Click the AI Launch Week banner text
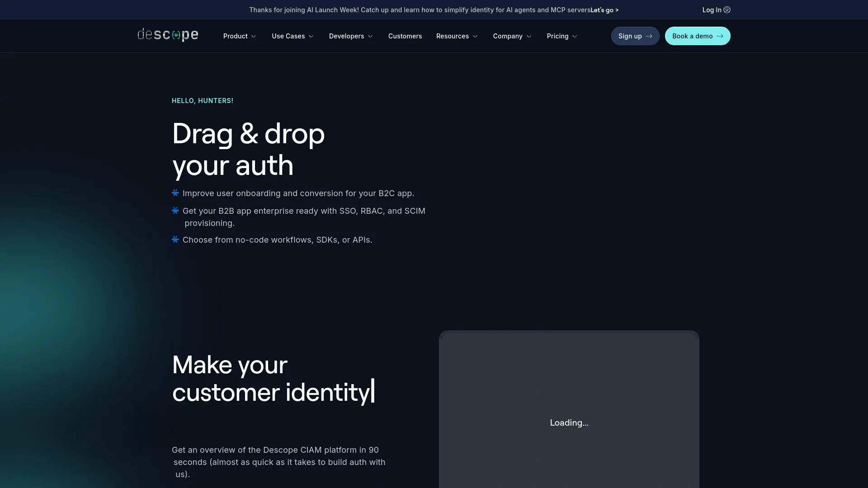Screen dimensions: 868x488 [420, 10]
